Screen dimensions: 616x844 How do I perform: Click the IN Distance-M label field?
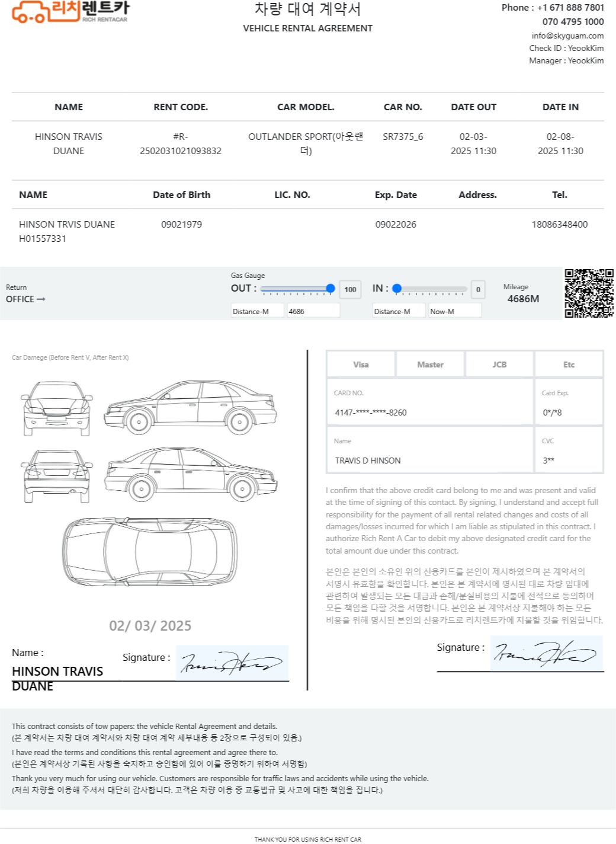[399, 311]
